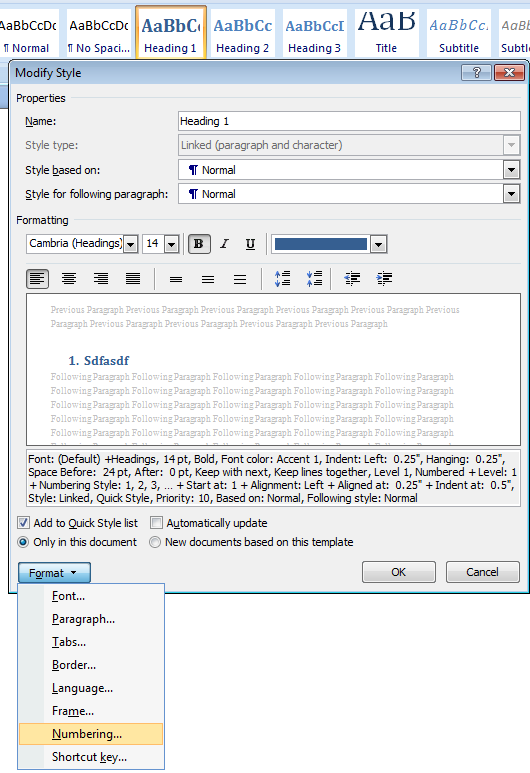Select Only in this document option
Screen dimensions: 530x773
pyautogui.click(x=23, y=542)
